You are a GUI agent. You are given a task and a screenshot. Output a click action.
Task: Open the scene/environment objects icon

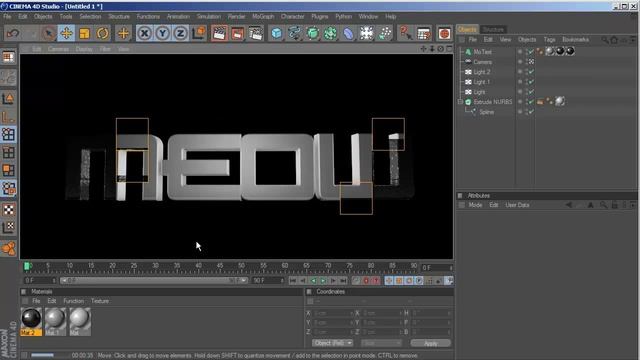tap(367, 33)
